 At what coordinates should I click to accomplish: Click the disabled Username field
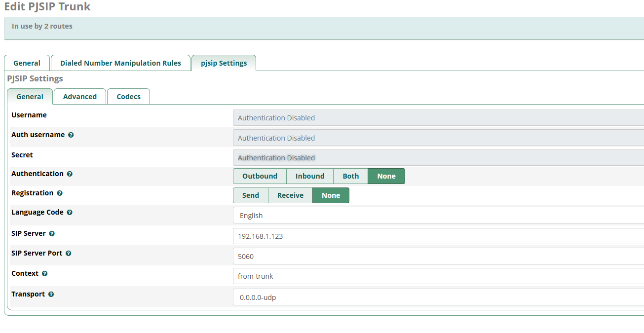[x=438, y=118]
